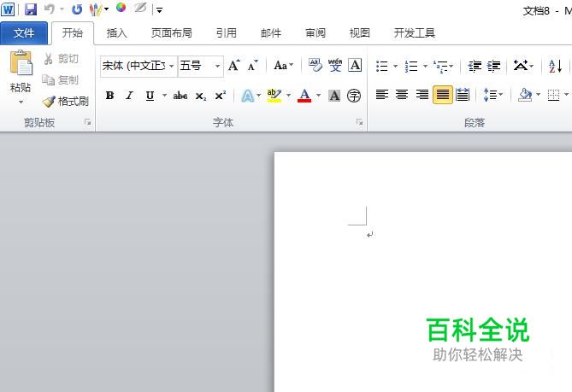Click the Line Spacing icon

(x=490, y=95)
